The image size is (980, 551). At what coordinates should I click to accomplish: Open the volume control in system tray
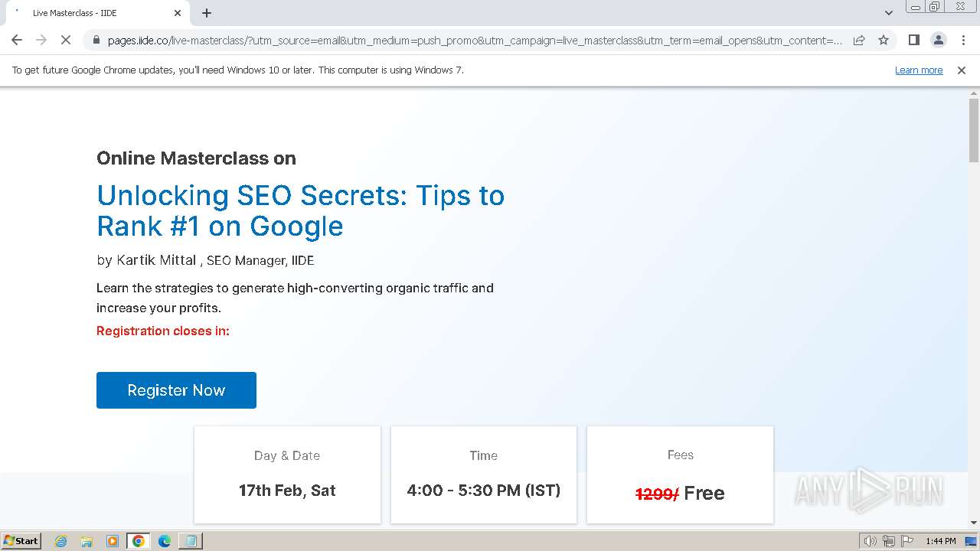pyautogui.click(x=871, y=541)
